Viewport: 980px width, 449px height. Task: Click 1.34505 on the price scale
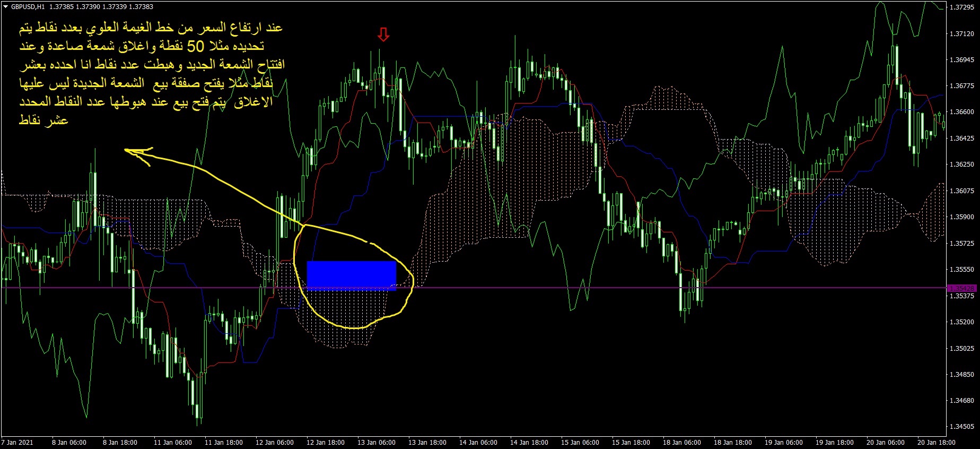pos(961,426)
